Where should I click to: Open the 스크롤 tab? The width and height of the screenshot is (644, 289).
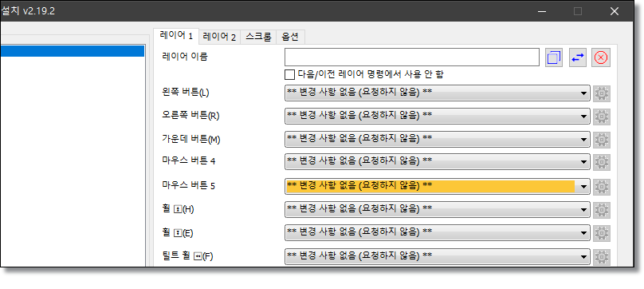pos(258,37)
